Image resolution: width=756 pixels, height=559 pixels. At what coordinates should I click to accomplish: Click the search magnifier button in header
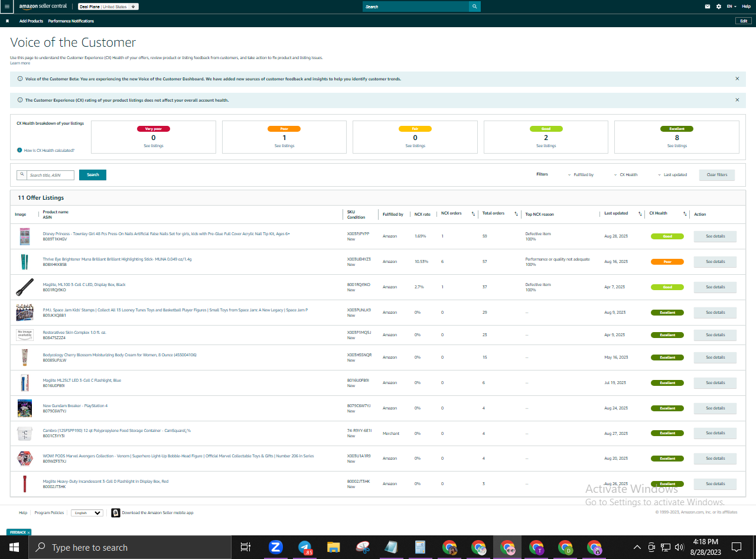(x=475, y=6)
